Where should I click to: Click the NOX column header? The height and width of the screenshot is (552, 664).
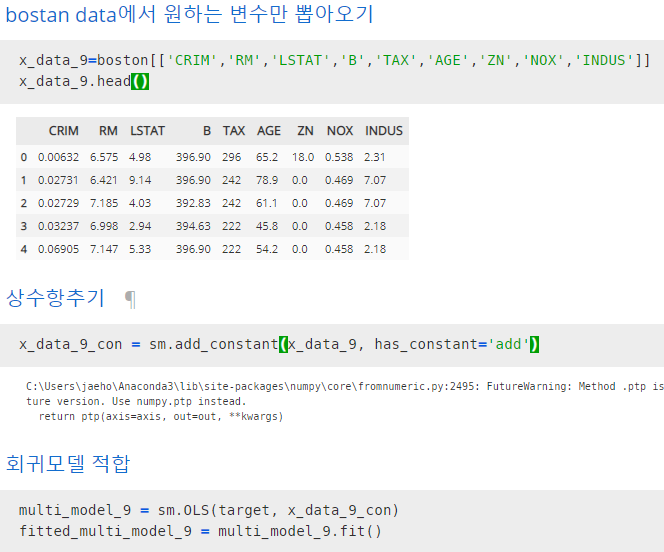pos(340,131)
